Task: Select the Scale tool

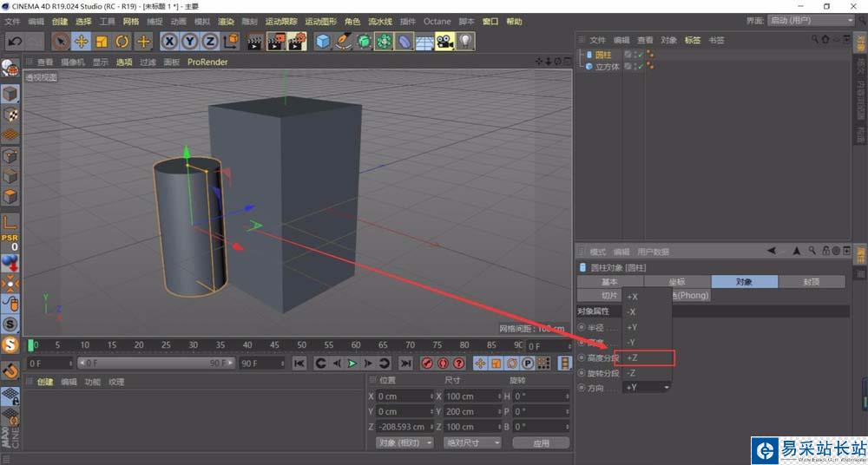Action: [x=102, y=41]
